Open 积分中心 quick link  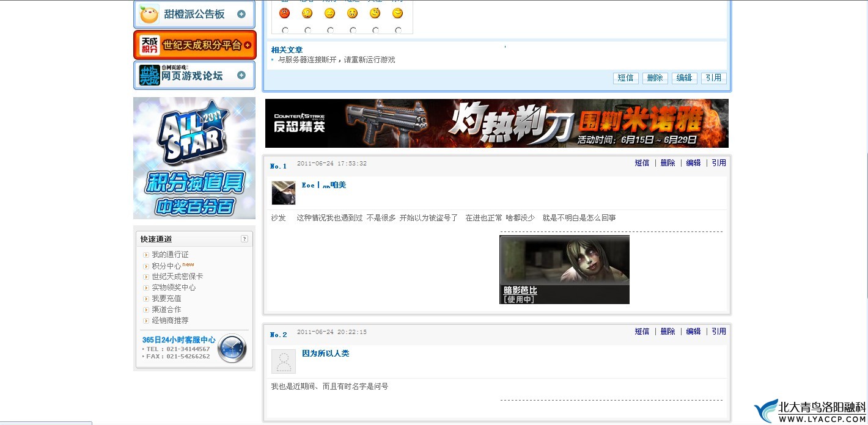pyautogui.click(x=166, y=266)
